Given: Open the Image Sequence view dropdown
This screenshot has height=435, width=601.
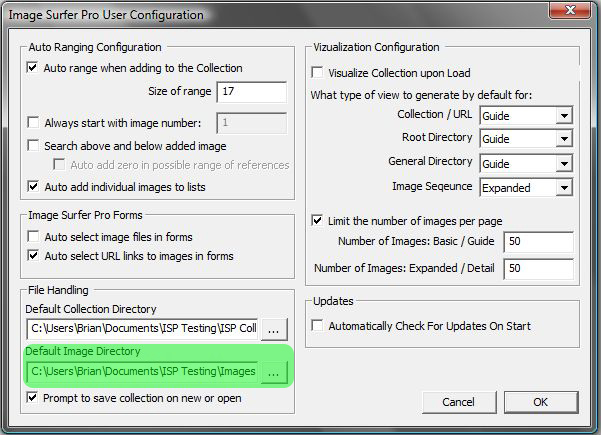Looking at the screenshot, I should click(526, 187).
